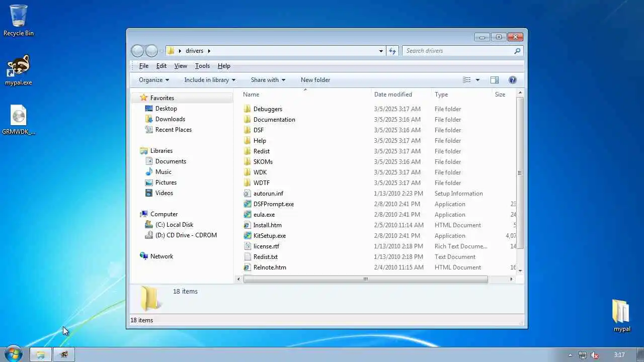Click the muted volume tray icon
The width and height of the screenshot is (644, 362).
point(595,355)
